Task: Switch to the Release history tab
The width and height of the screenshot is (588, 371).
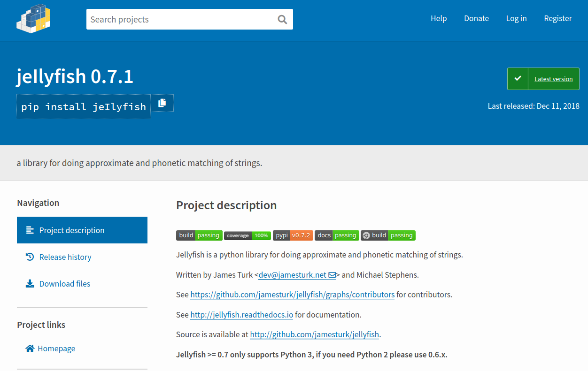Action: [x=65, y=257]
